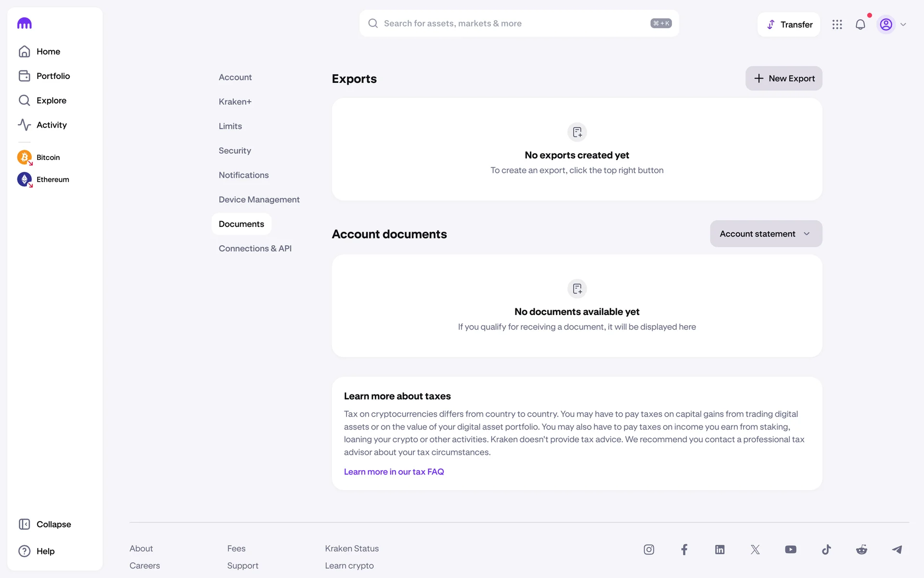Screen dimensions: 924x578
Task: Open the Transfer button
Action: (788, 25)
